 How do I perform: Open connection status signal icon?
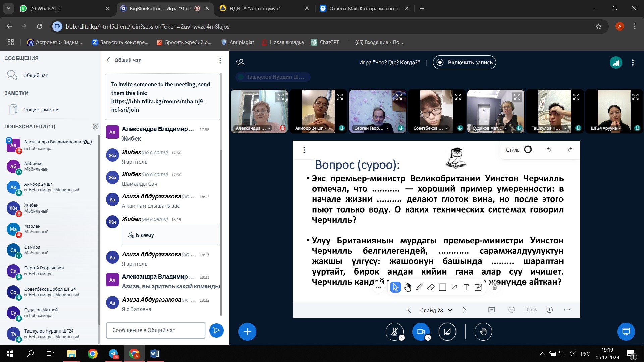pos(616,62)
